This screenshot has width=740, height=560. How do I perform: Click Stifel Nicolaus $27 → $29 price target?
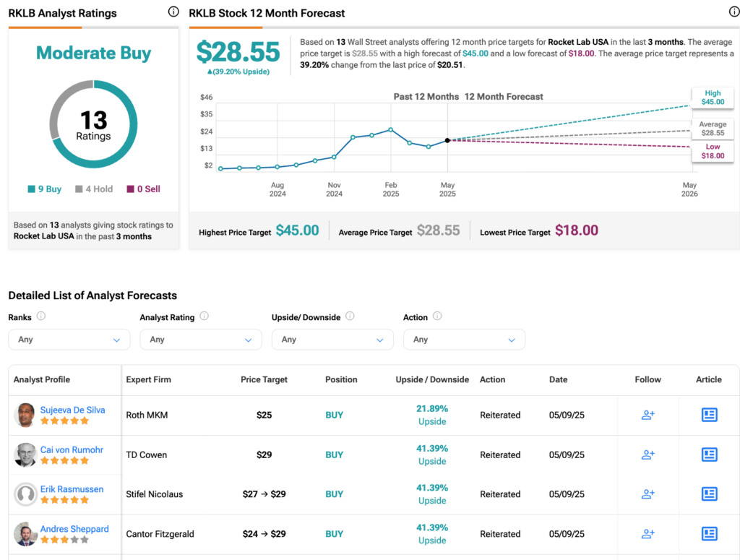pyautogui.click(x=264, y=494)
